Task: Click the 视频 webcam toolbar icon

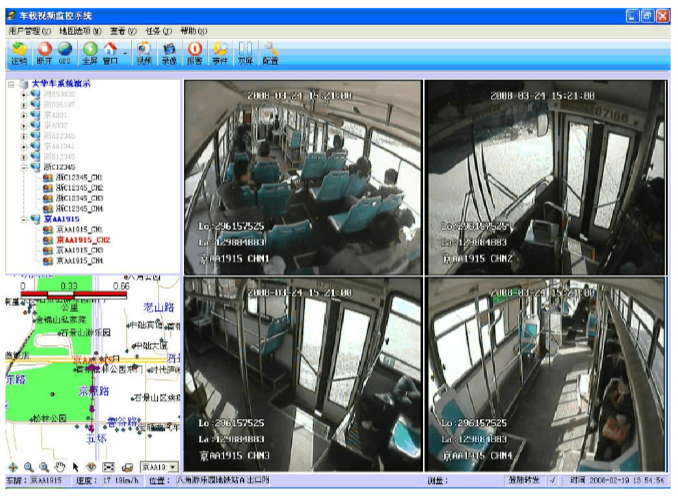Action: coord(144,54)
